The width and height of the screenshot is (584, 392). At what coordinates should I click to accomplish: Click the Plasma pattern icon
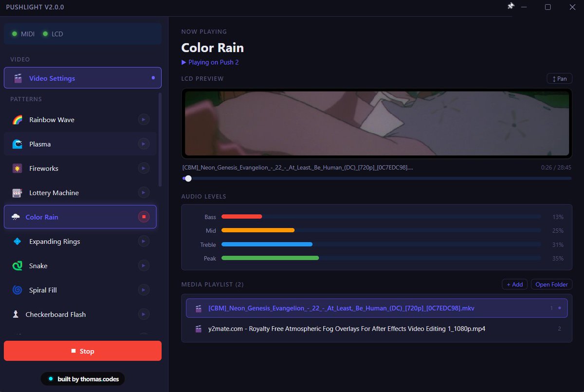tap(18, 144)
